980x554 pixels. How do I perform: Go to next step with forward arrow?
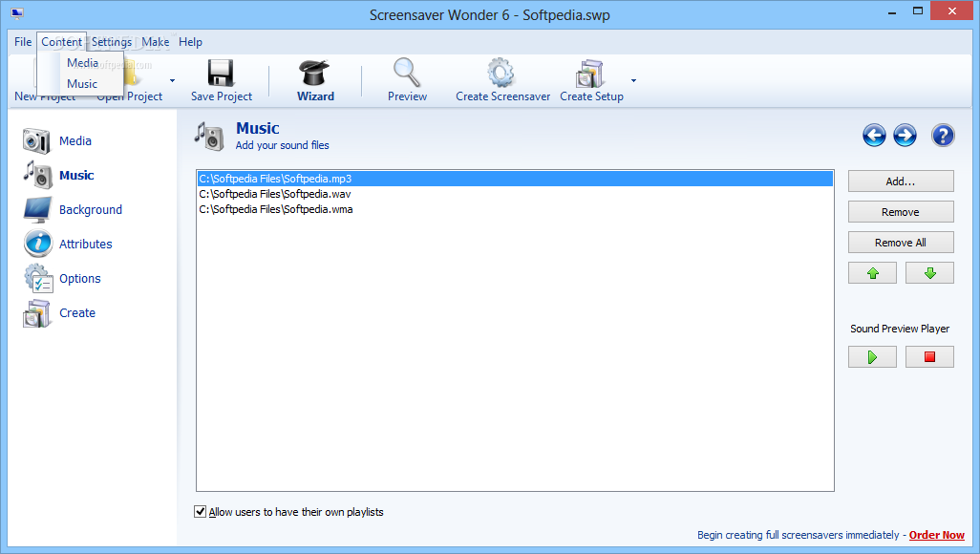point(905,135)
